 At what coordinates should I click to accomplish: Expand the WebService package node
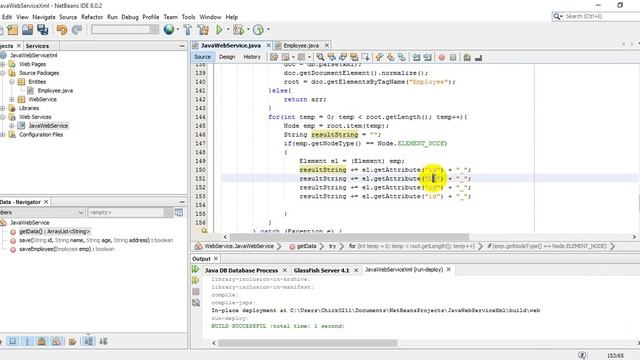12,100
